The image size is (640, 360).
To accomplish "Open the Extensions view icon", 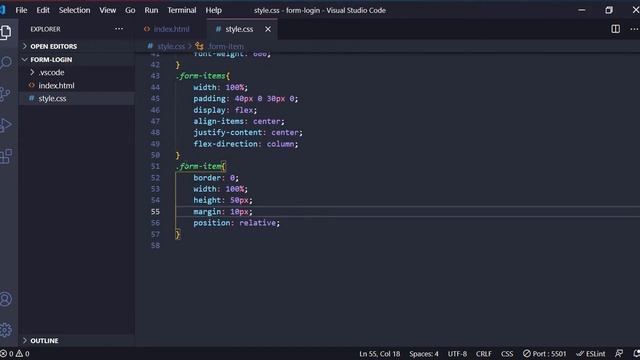I will pos(6,156).
